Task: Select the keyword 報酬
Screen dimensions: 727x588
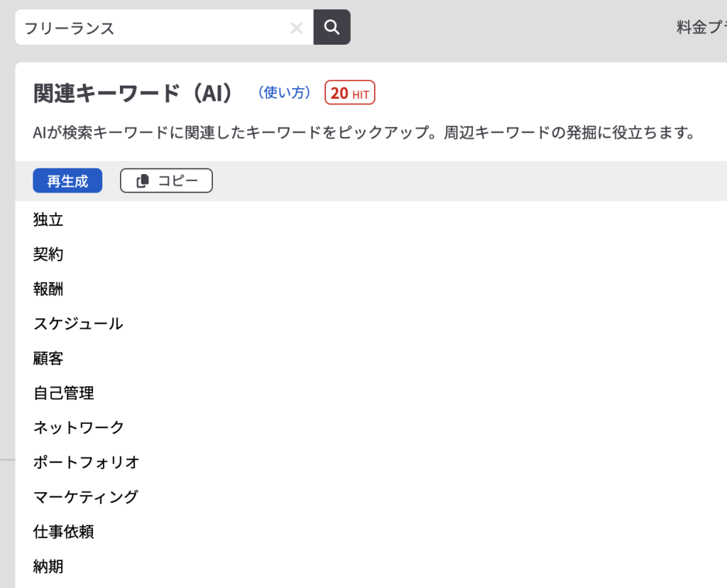Action: [x=48, y=289]
